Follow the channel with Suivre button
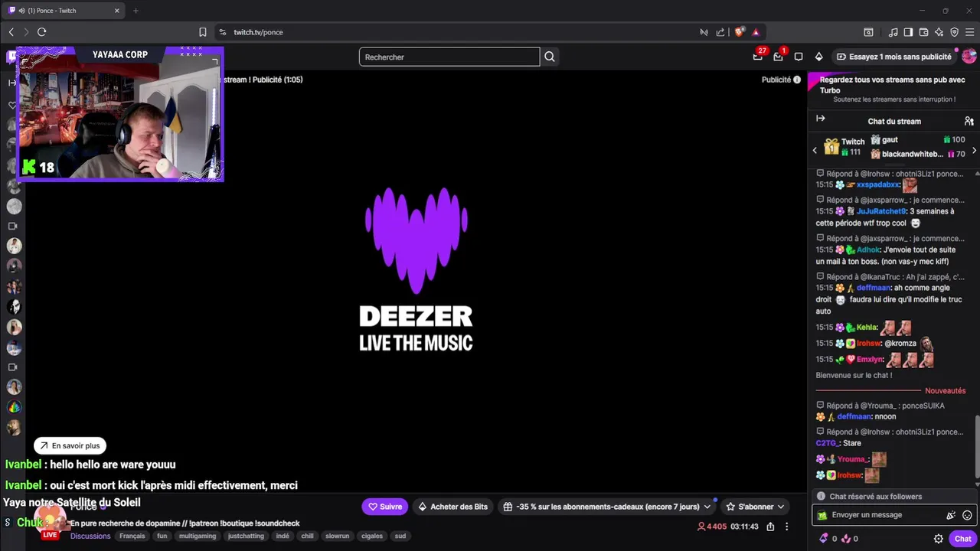 coord(385,507)
